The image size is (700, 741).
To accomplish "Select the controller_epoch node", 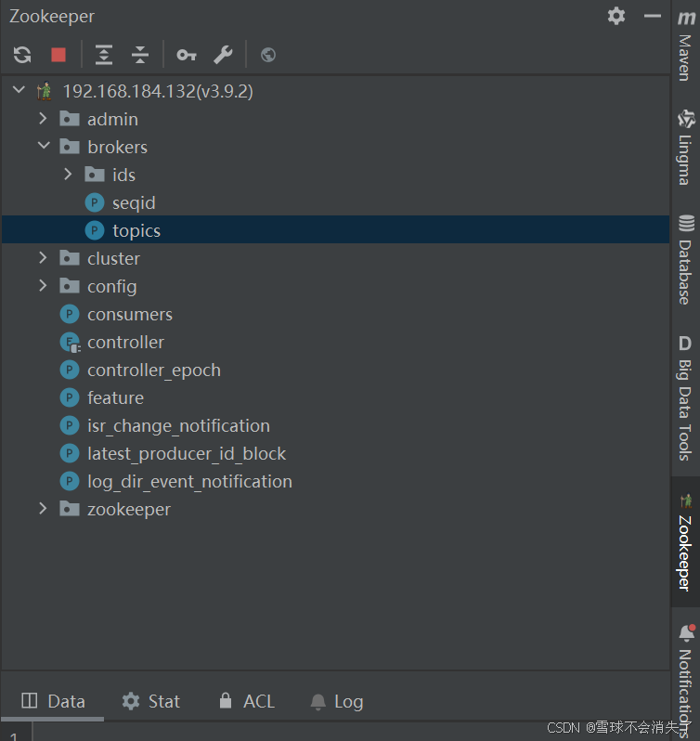I will [154, 370].
